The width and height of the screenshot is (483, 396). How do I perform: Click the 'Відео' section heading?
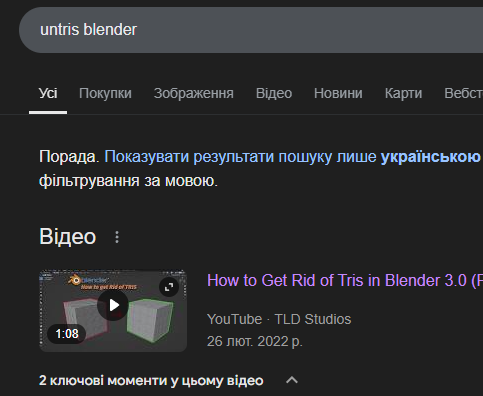point(68,237)
